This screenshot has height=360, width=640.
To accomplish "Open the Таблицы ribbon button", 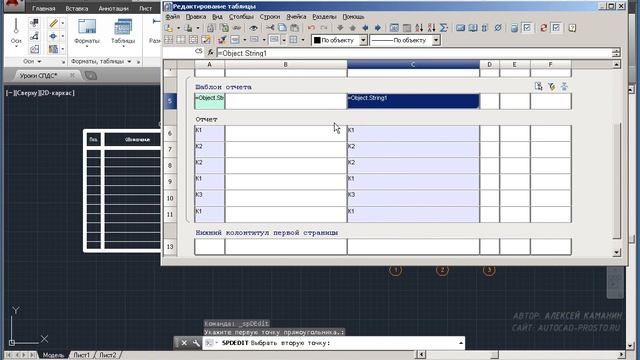I will point(123,32).
